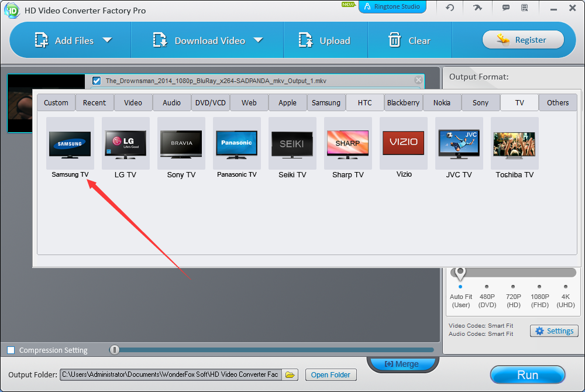Screen dimensions: 585x392
Task: Select 1080P (FHD) resolution
Action: click(x=539, y=297)
